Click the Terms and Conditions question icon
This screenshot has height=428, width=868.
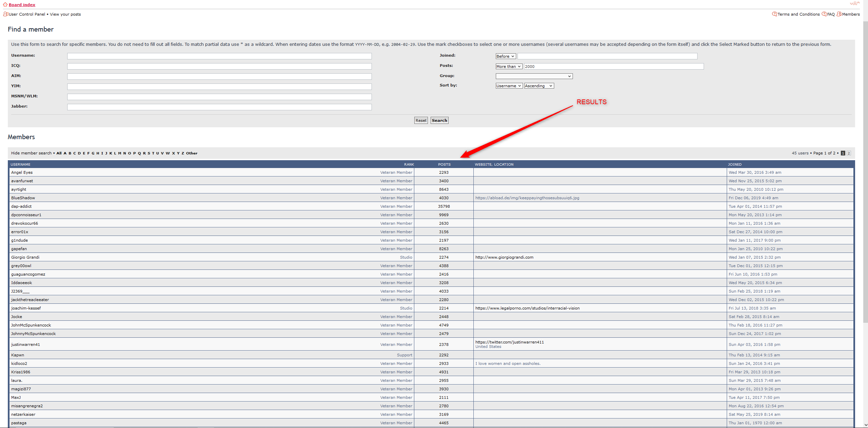tap(774, 14)
